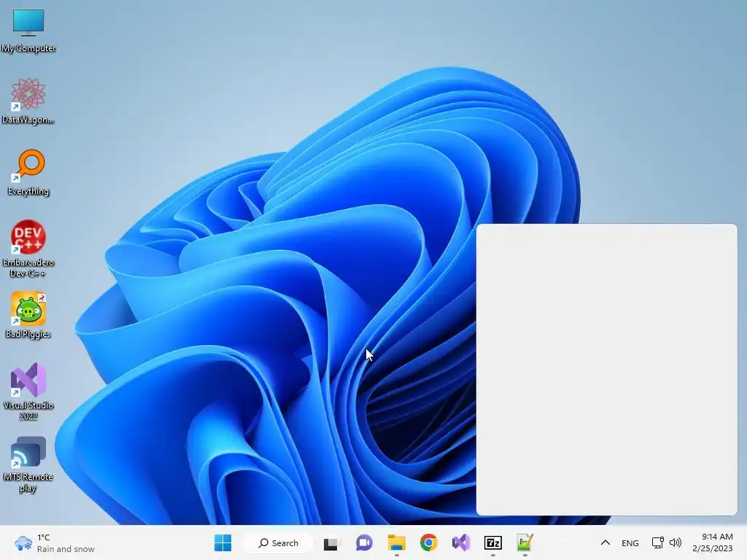
Task: Open the network status tray icon
Action: click(x=658, y=542)
